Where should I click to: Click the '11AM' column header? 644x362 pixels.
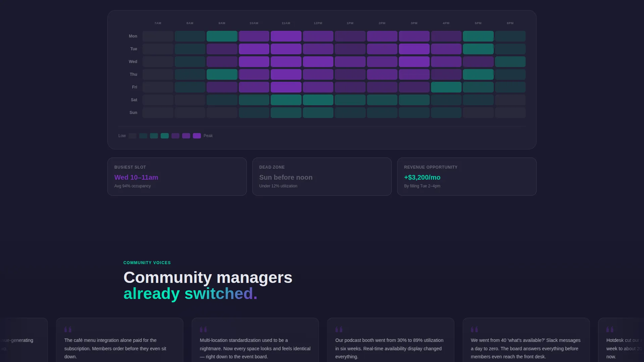point(286,23)
